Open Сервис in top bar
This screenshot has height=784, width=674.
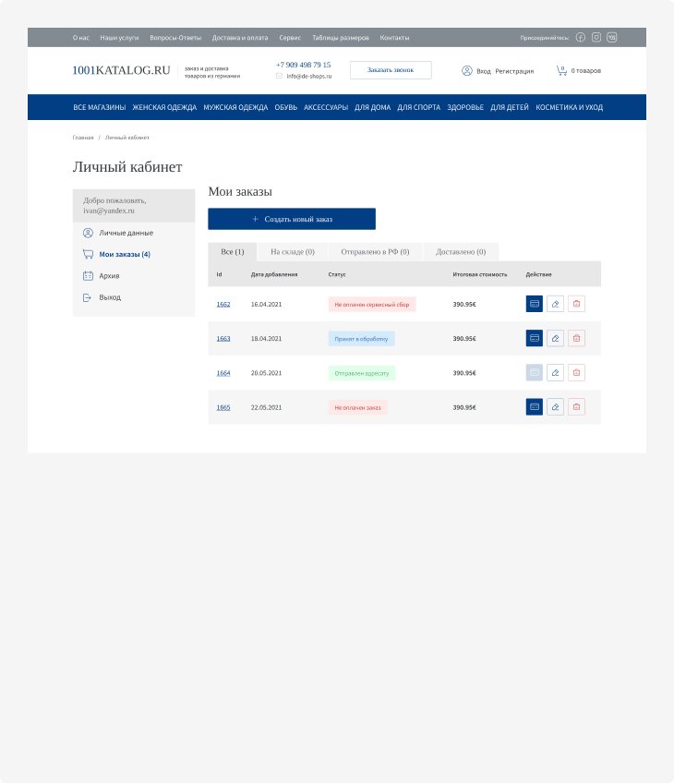click(x=290, y=38)
